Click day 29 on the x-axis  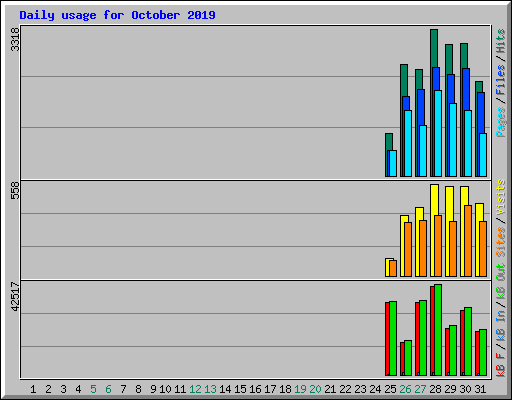click(x=450, y=389)
